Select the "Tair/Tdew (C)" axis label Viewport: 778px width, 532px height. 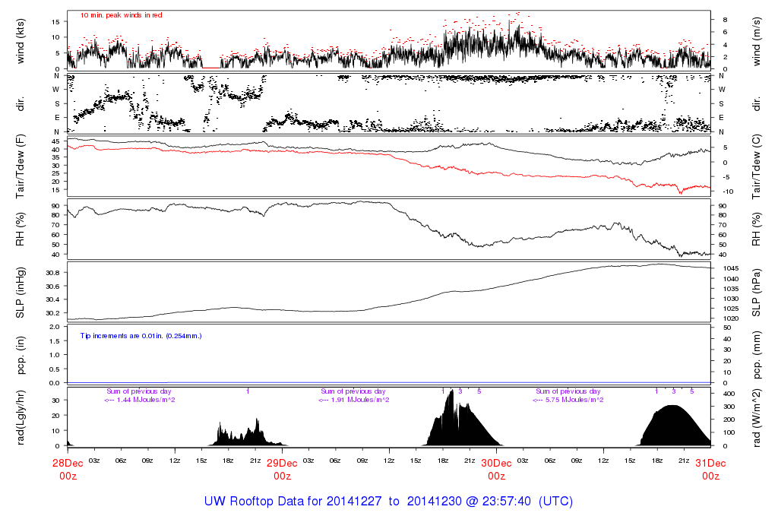pos(757,166)
